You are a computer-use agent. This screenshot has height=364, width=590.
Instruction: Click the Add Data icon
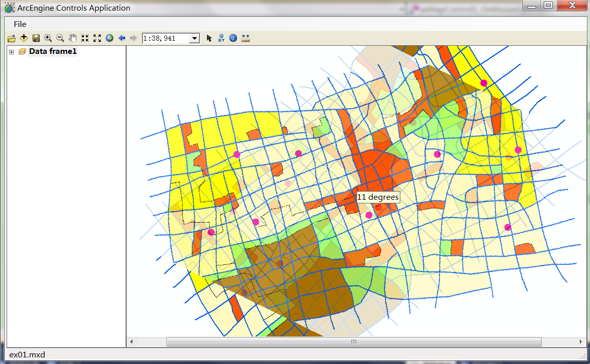24,38
